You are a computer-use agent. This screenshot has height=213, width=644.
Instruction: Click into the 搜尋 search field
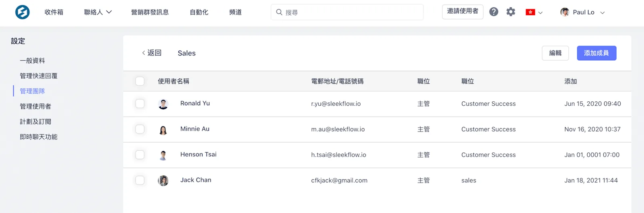347,12
